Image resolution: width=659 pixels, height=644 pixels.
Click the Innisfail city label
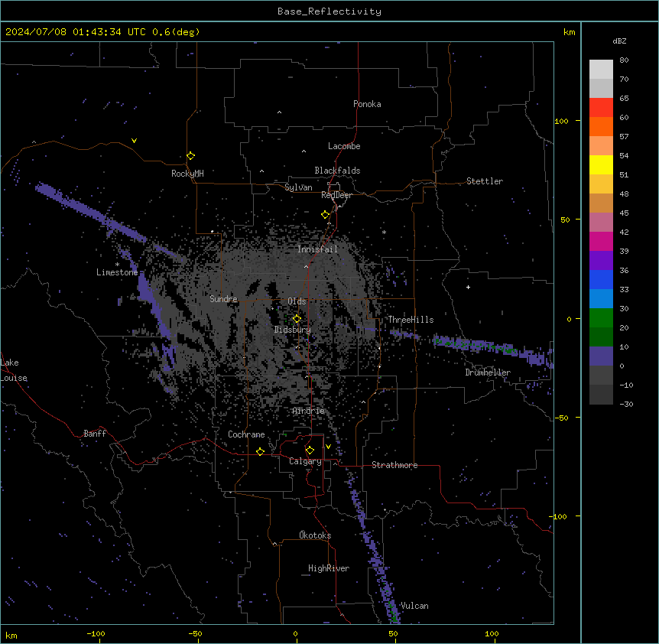tap(318, 249)
